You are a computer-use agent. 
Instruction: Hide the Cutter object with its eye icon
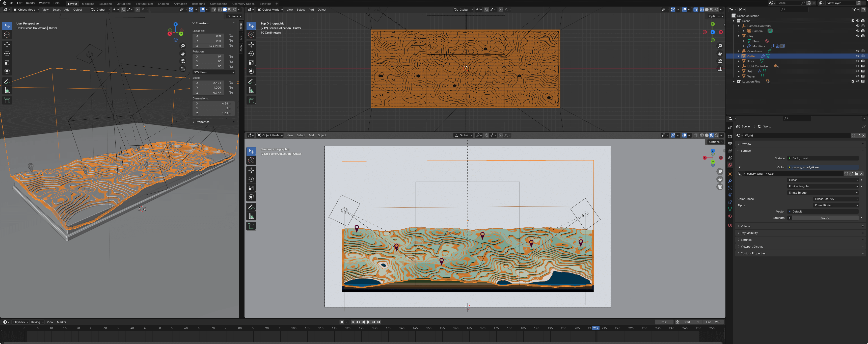click(858, 56)
